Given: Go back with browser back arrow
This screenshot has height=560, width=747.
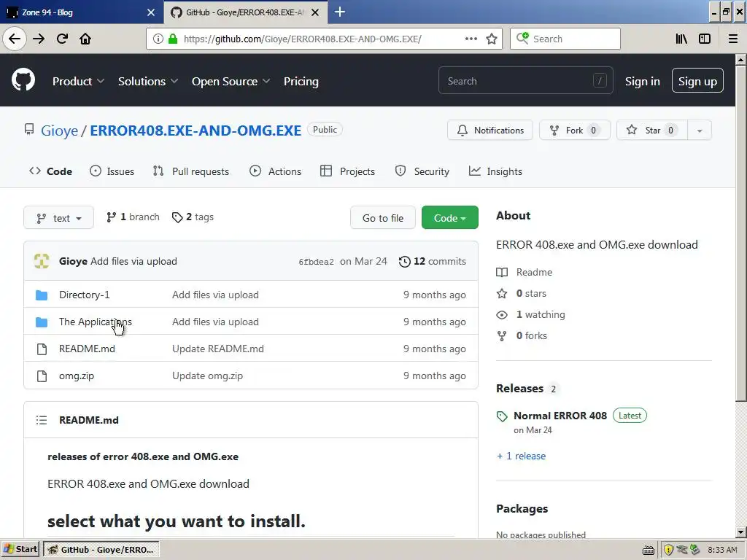Looking at the screenshot, I should tap(15, 39).
